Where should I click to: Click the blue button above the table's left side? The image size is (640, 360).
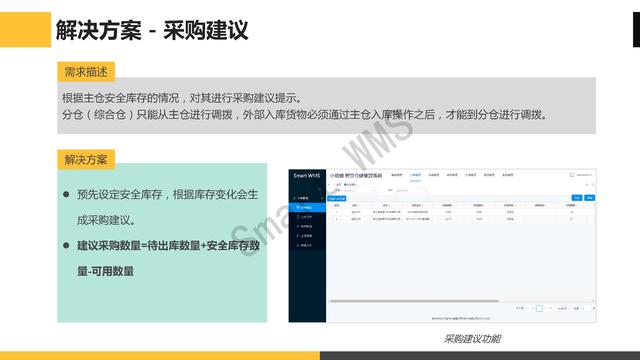[x=337, y=198]
